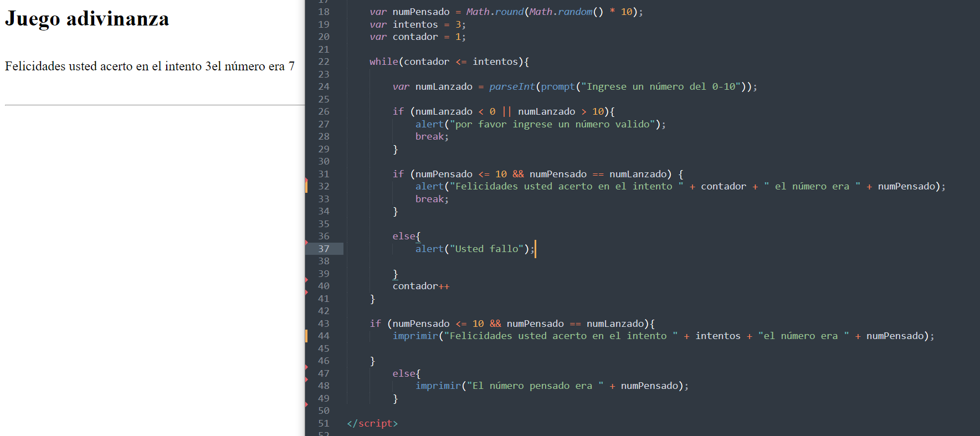Click the '&&' operator on line 43
Image resolution: width=980 pixels, height=436 pixels.
point(495,324)
